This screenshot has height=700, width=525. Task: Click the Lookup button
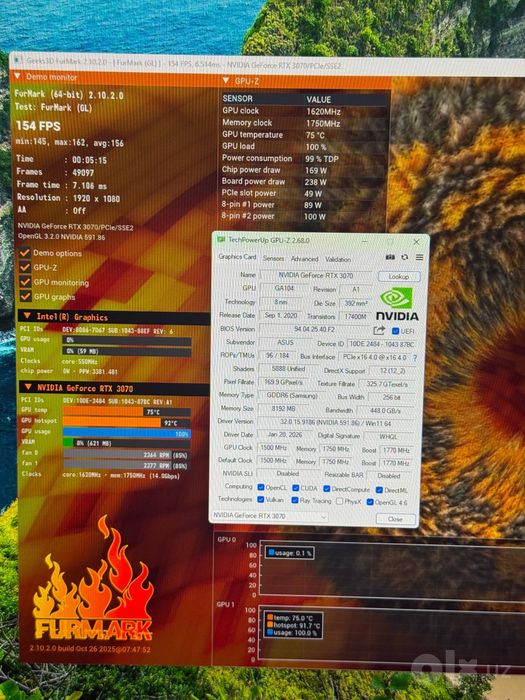[x=399, y=276]
